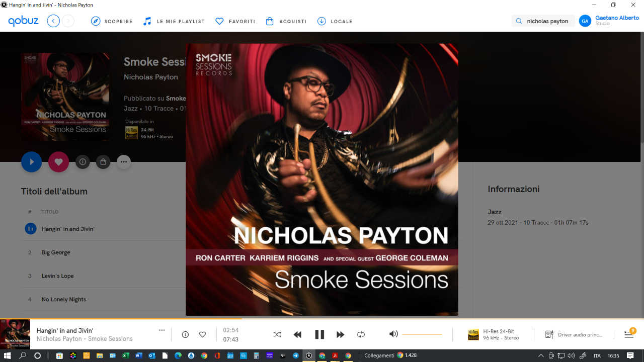This screenshot has height=362, width=644.
Task: Open the Telegram taskbar icon
Action: click(x=296, y=355)
